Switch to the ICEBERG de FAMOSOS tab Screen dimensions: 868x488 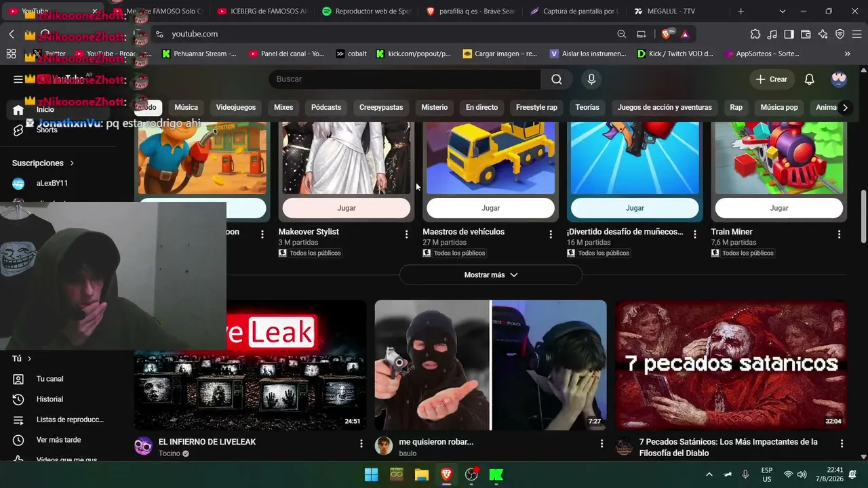pyautogui.click(x=262, y=12)
